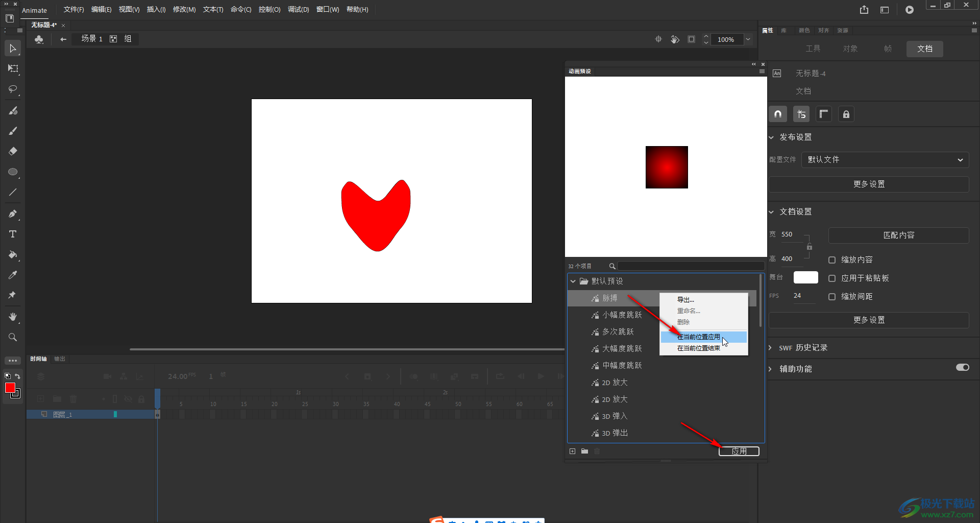Select the Lasso tool
The width and height of the screenshot is (980, 523).
click(13, 89)
